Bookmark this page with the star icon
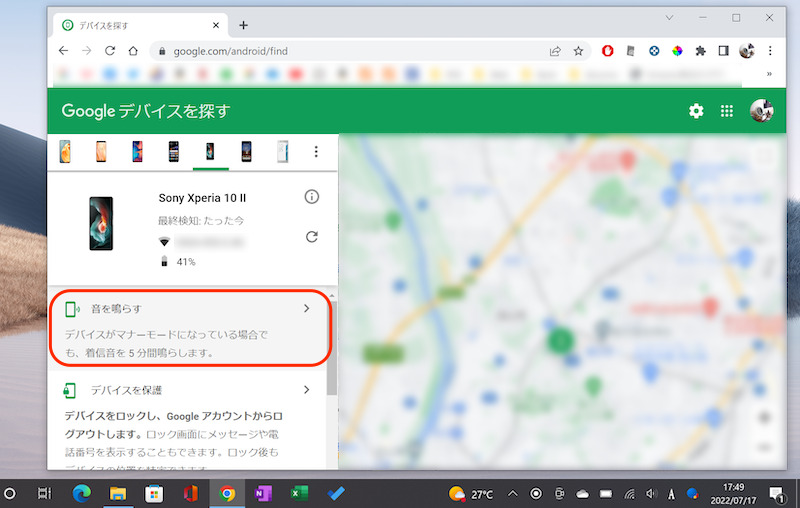This screenshot has width=800, height=508. point(578,50)
